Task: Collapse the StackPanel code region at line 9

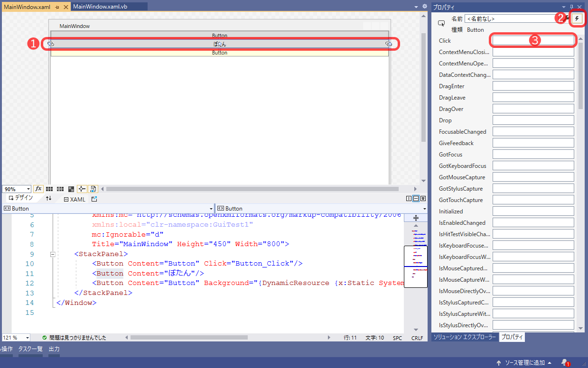Action: tap(52, 253)
